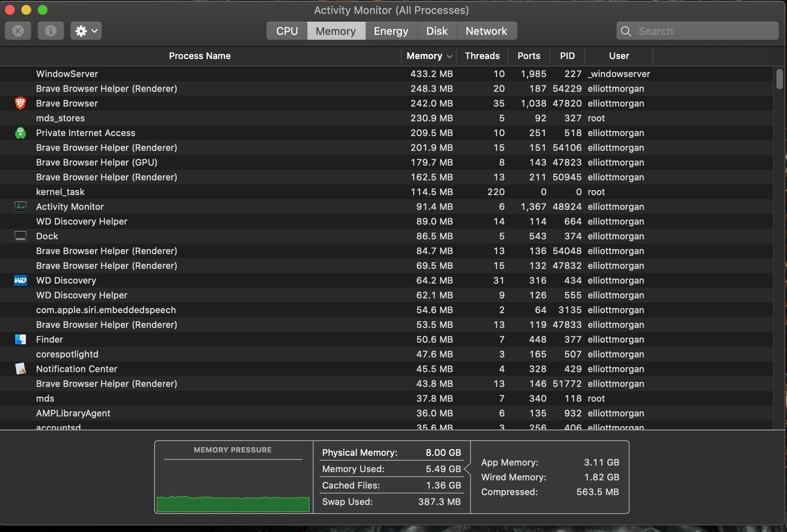The image size is (787, 532).
Task: Click the 220 threads value for kernel_task
Action: coord(496,192)
